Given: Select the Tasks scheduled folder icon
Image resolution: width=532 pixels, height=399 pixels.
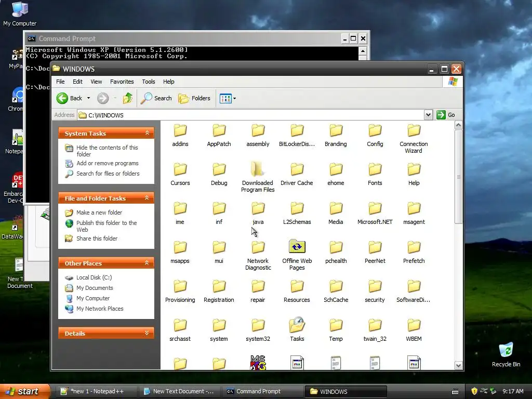Looking at the screenshot, I should click(x=297, y=325).
